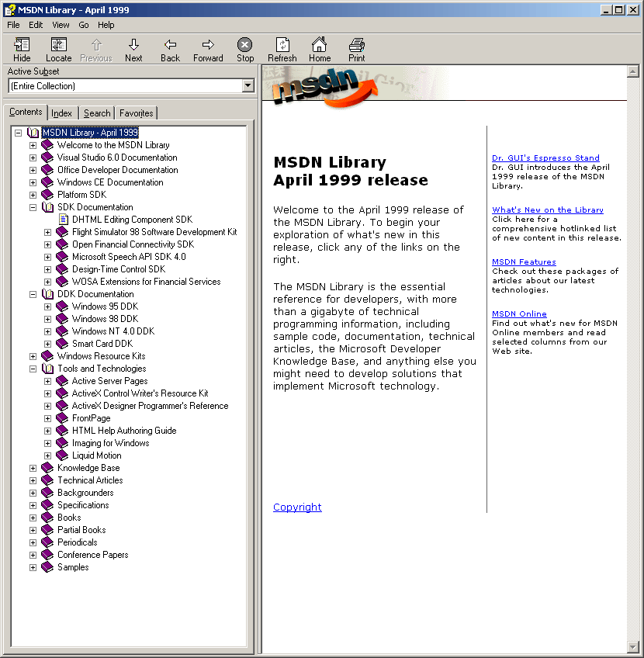Click the open book icon of SDK Documentation
The image size is (644, 658).
pos(48,207)
